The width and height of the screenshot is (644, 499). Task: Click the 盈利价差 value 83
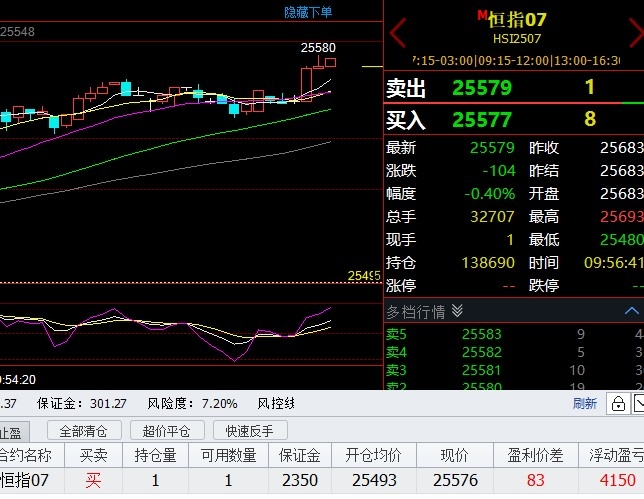coord(536,480)
